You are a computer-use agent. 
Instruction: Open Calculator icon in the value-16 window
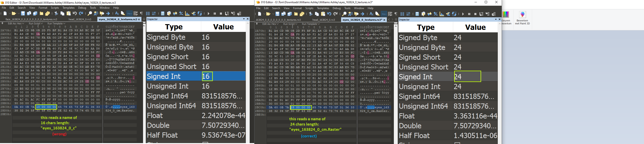[x=163, y=13]
